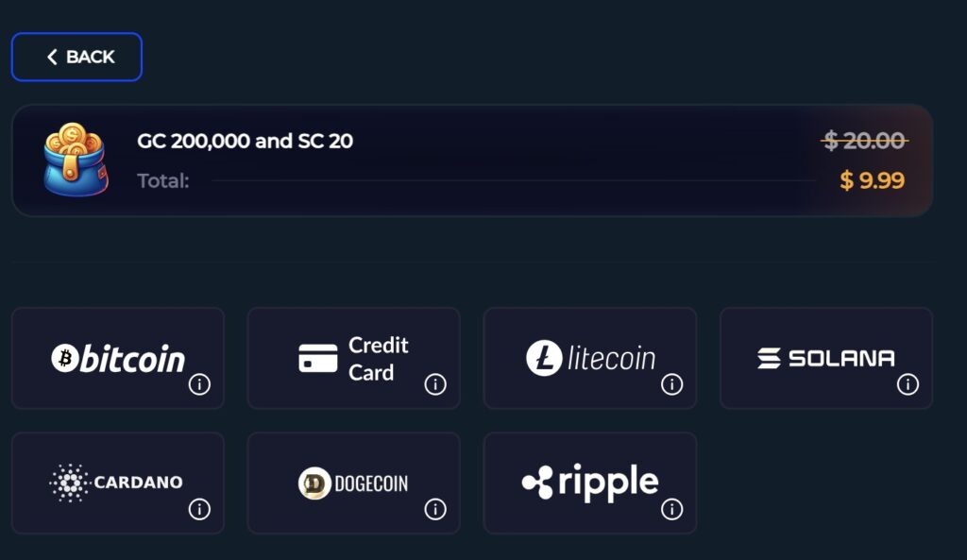Screen dimensions: 967x560
Task: Click the GC 200,000 and SC 20 title
Action: (x=245, y=141)
